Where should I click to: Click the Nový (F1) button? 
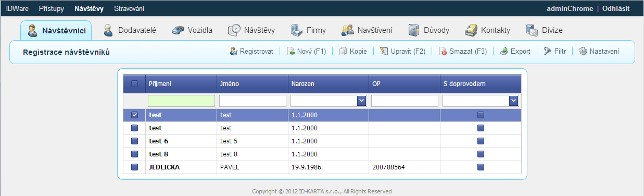point(307,52)
